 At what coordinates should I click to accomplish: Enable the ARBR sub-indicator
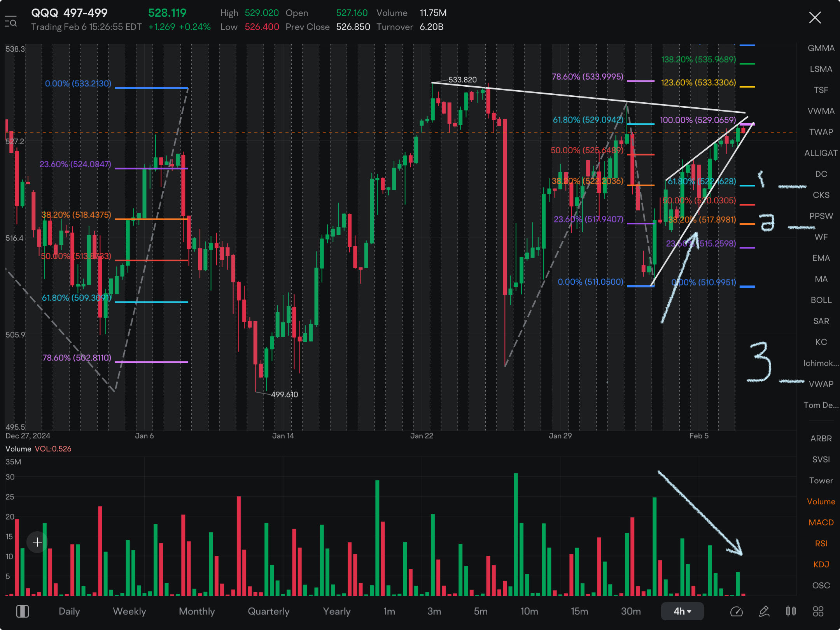tap(821, 439)
